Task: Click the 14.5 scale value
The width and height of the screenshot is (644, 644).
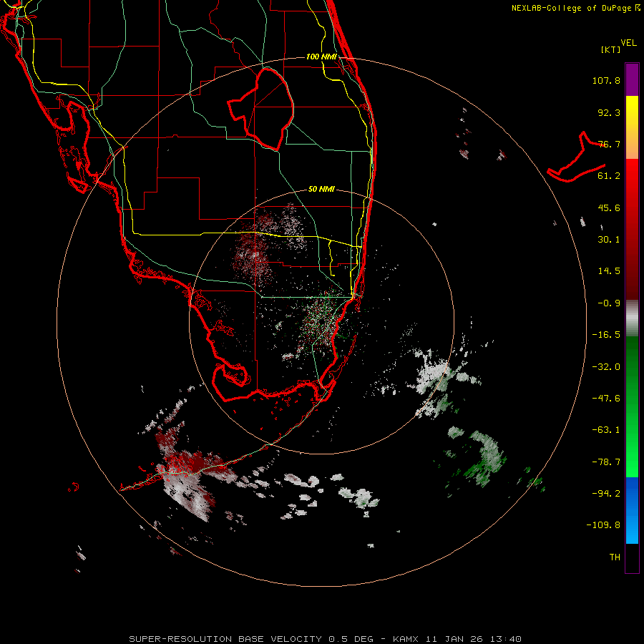Action: [x=609, y=271]
